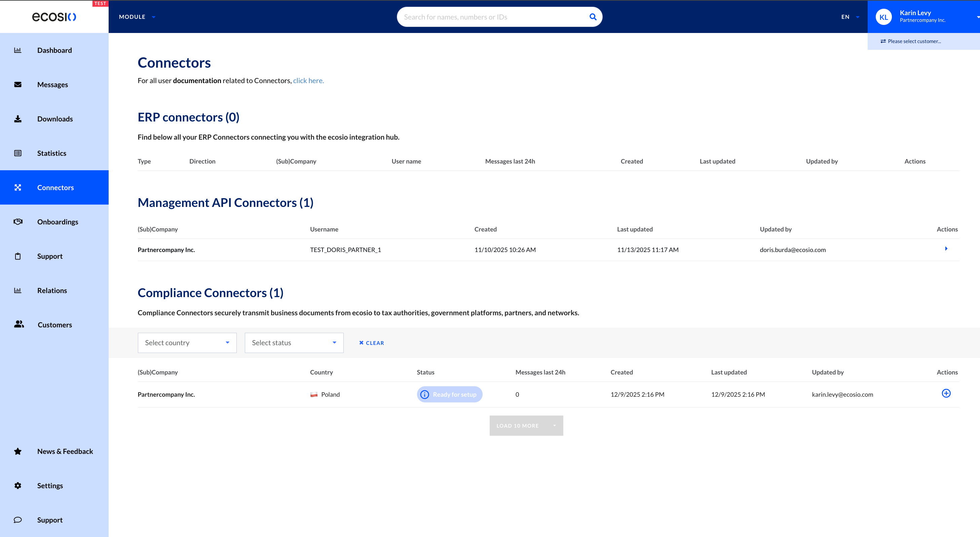Open the Select country dropdown
Screen dimensions: 980x537
coord(187,343)
